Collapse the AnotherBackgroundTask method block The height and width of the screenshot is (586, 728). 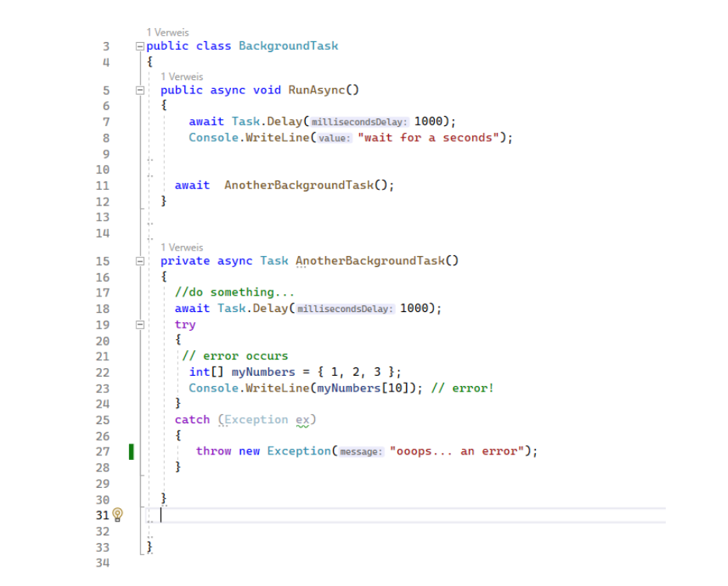140,261
